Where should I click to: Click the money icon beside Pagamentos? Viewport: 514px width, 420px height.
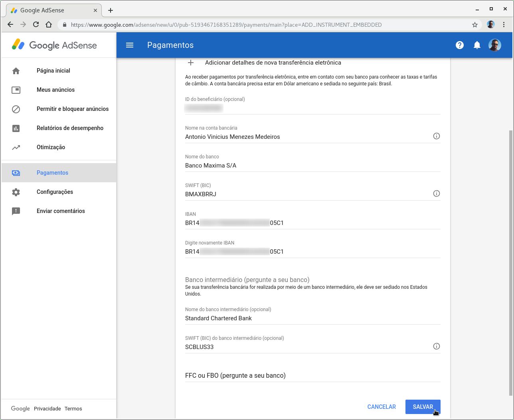click(x=16, y=173)
